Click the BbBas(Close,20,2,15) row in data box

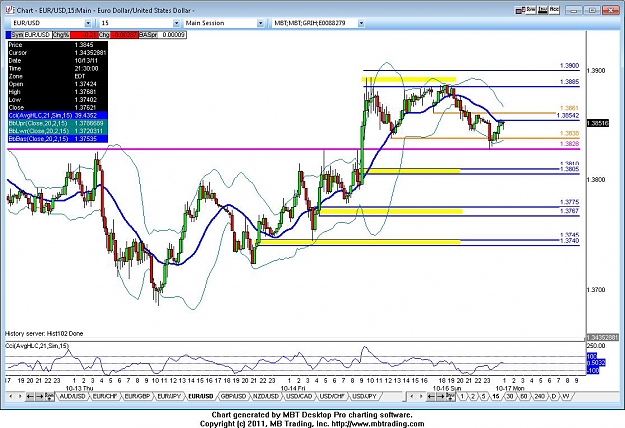(x=58, y=139)
